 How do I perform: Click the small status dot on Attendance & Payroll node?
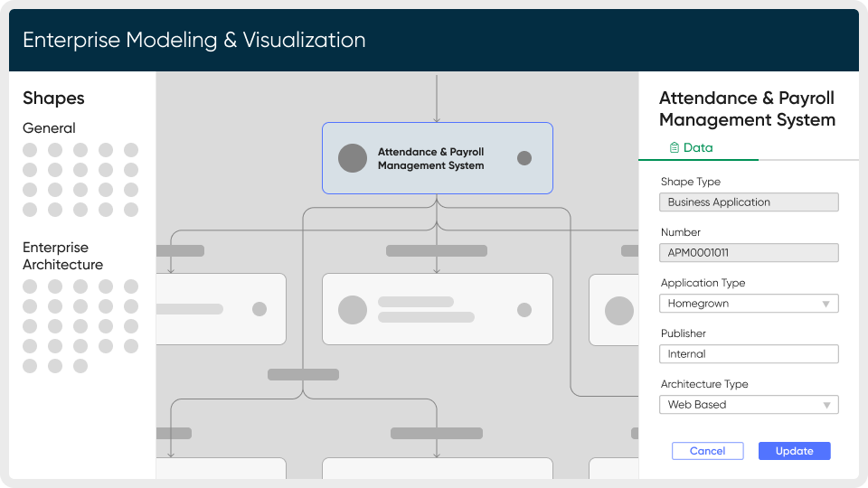pyautogui.click(x=524, y=158)
